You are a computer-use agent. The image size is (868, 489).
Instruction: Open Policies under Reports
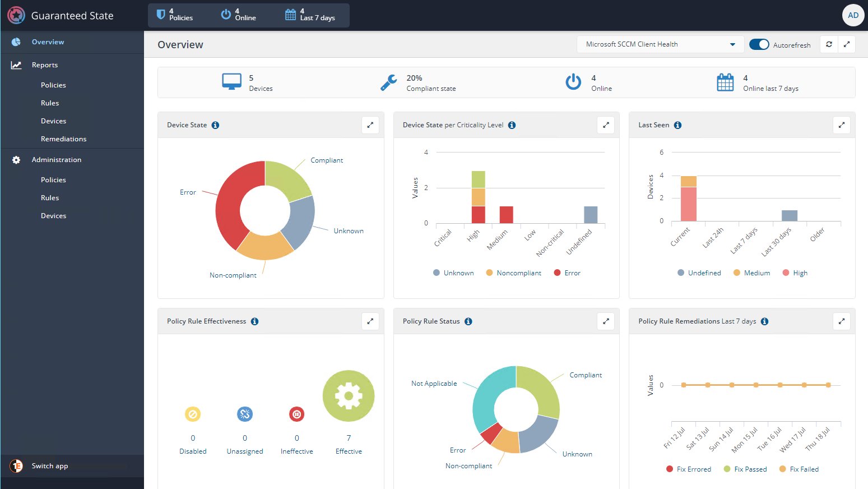point(53,85)
